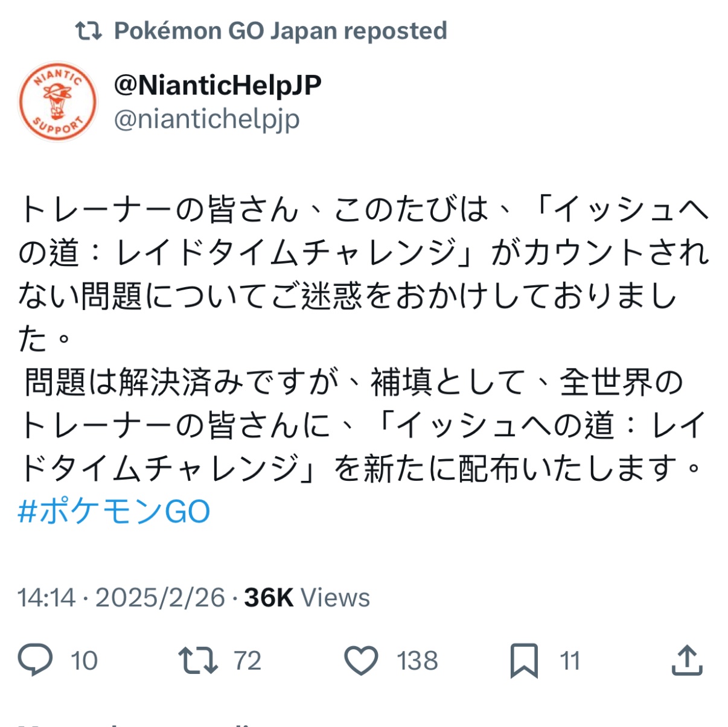Image resolution: width=728 pixels, height=727 pixels.
Task: Open the @niantichelpjp handle
Action: 206,119
